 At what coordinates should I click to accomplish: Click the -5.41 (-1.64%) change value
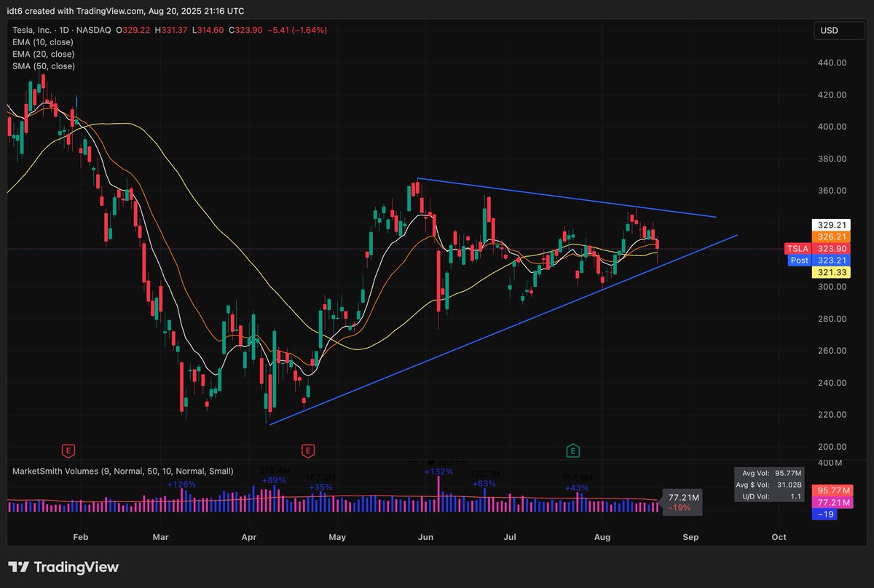tap(296, 30)
